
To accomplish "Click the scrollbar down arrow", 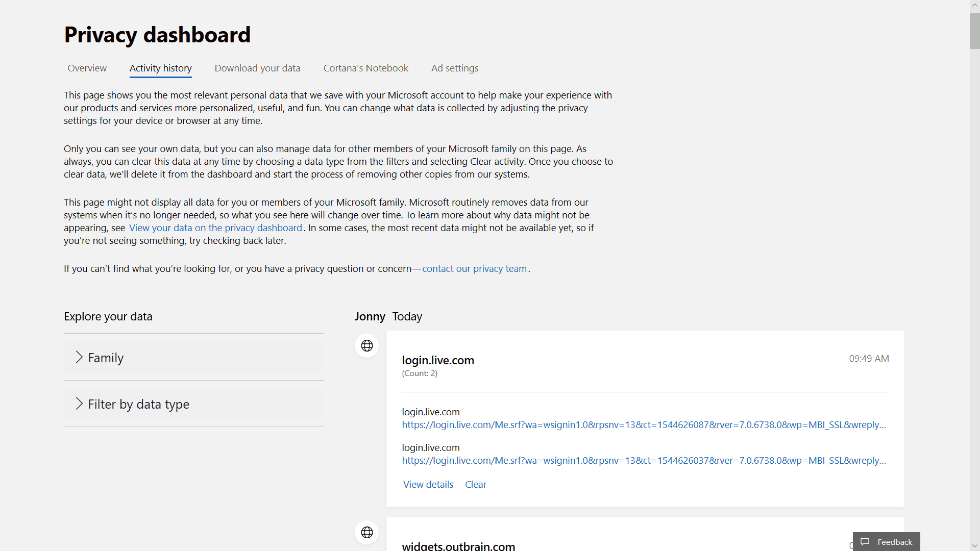I will 974,546.
